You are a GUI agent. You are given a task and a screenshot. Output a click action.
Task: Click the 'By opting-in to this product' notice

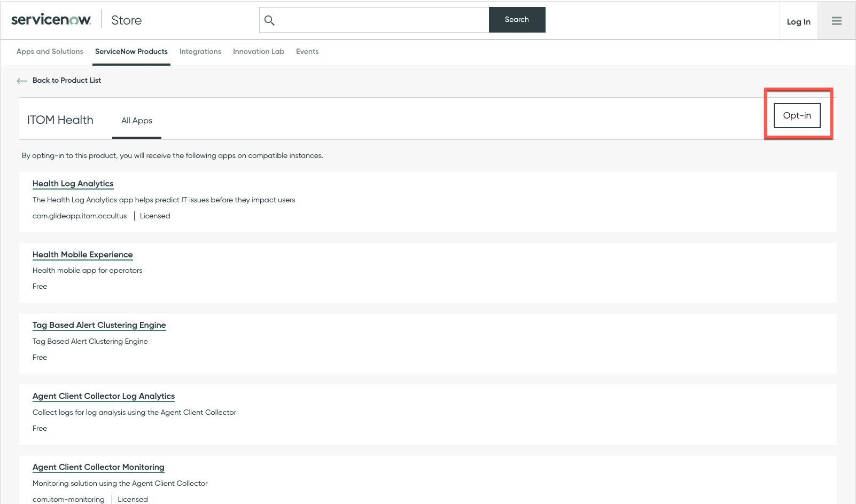point(173,156)
